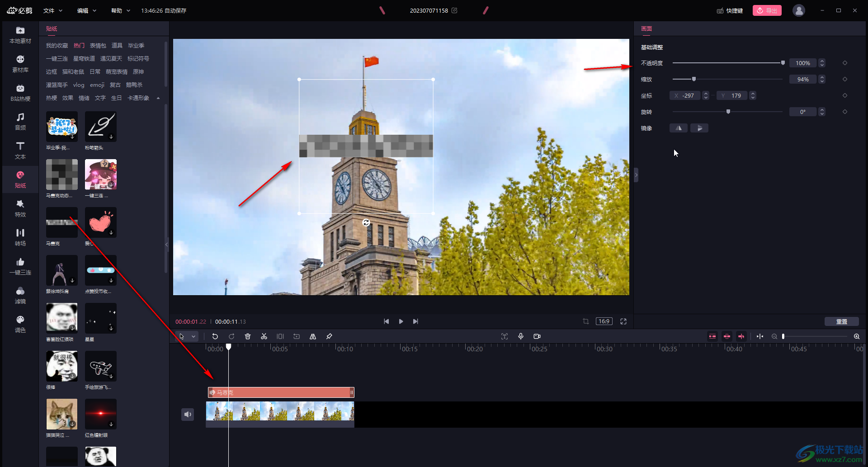Viewport: 868px width, 467px height.
Task: Select the 马赛克动态 sticker thumbnail
Action: [x=62, y=175]
